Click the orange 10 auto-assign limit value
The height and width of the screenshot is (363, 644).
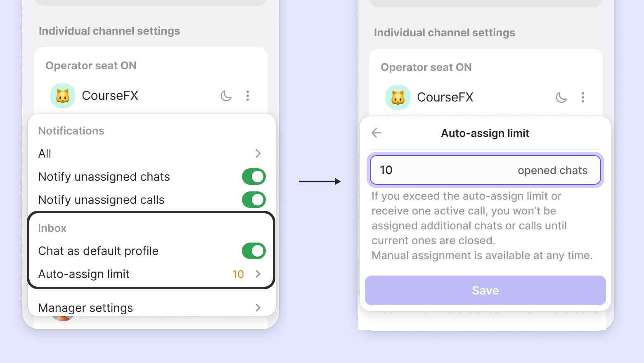[x=238, y=274]
